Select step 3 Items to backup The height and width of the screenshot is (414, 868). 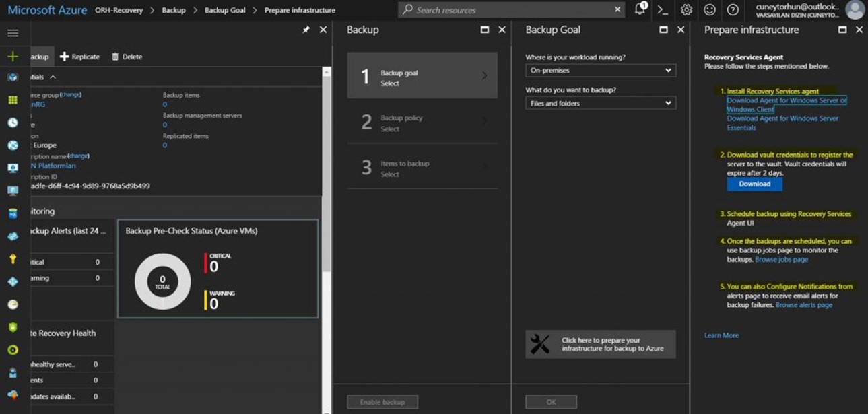point(422,168)
